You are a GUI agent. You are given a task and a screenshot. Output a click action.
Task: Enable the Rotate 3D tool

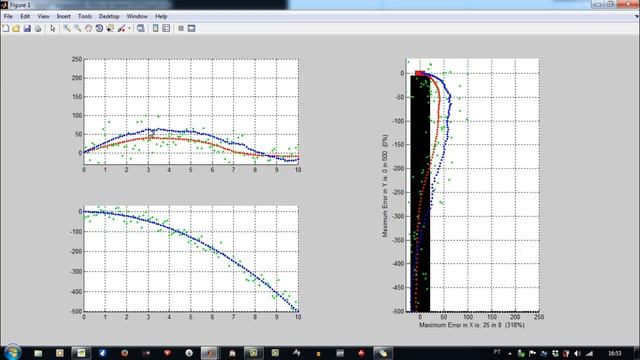pyautogui.click(x=99, y=28)
